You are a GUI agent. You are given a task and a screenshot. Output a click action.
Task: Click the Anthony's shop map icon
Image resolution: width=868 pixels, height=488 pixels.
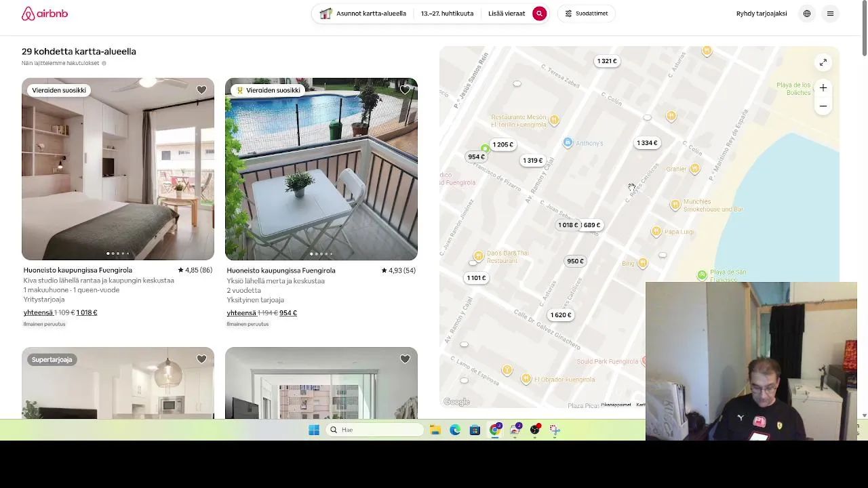568,142
